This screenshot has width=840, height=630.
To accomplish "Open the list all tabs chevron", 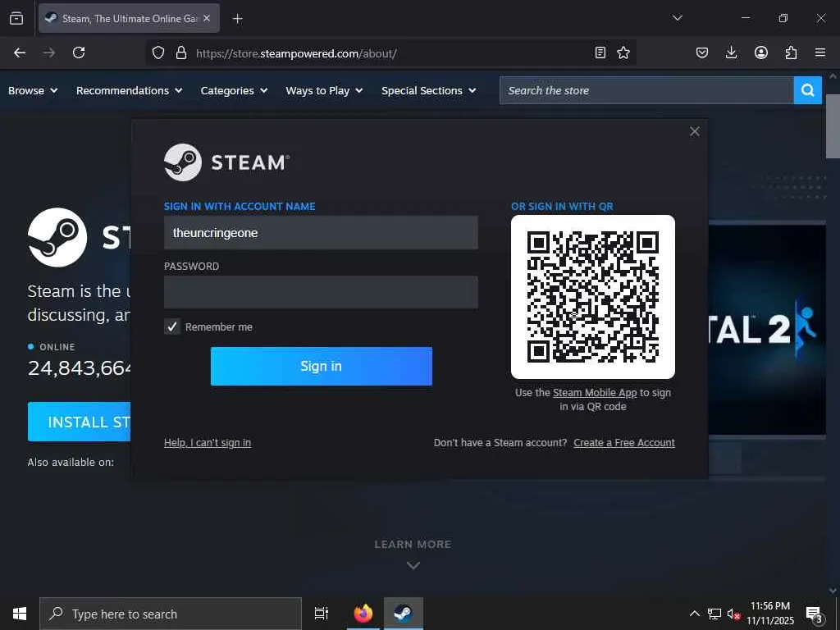I will (678, 18).
